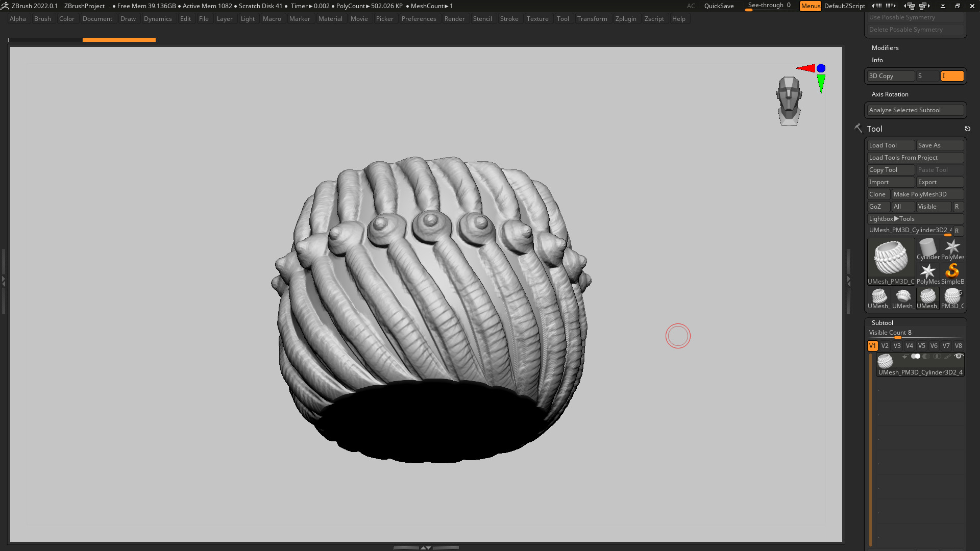Switch to the V4 visibility set
980x551 pixels.
(x=909, y=346)
